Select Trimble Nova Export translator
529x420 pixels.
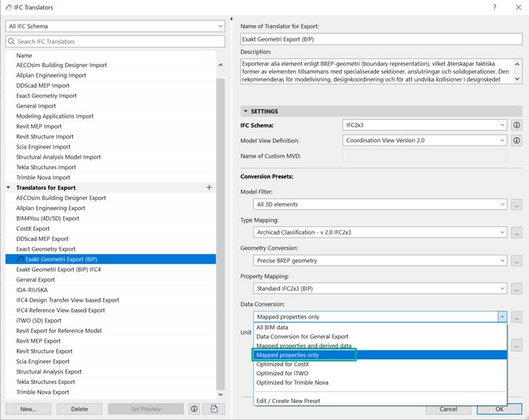[111, 392]
